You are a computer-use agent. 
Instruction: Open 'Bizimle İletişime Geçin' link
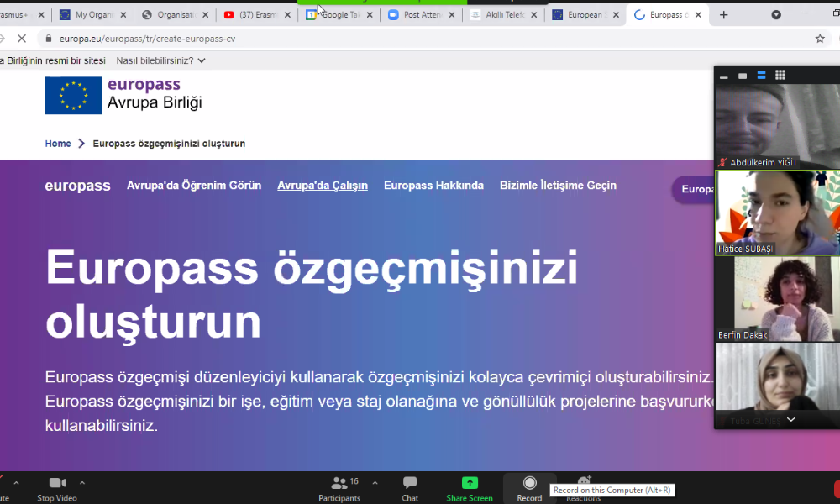coord(559,186)
